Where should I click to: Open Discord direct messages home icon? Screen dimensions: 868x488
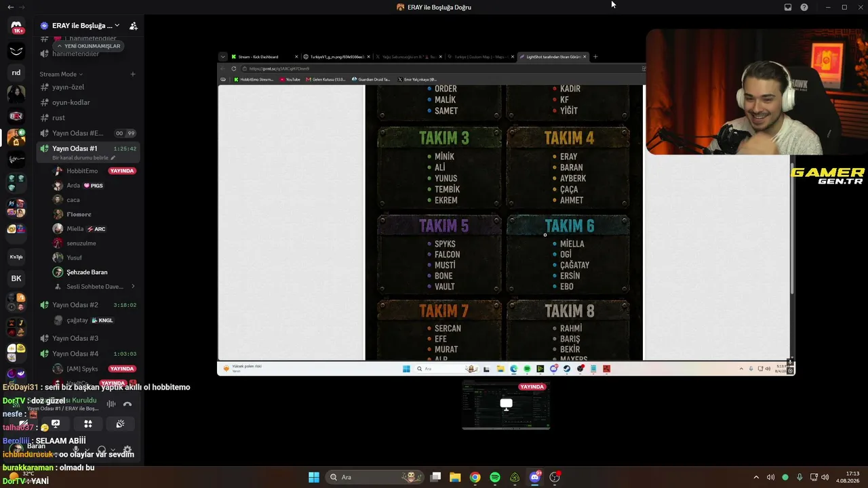point(16,27)
